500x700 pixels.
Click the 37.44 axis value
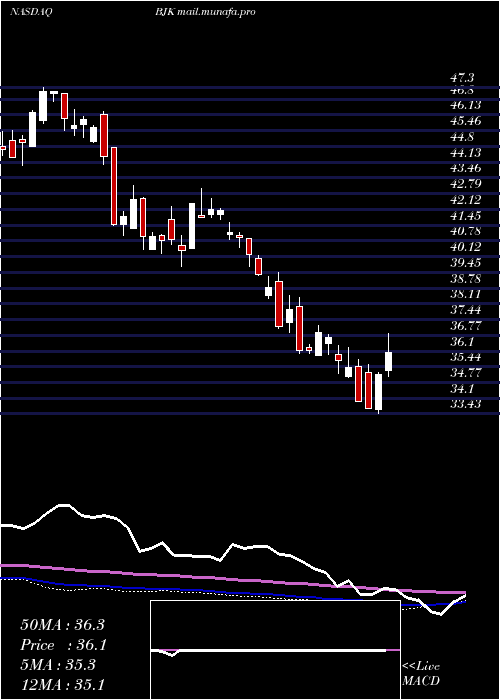tap(465, 310)
